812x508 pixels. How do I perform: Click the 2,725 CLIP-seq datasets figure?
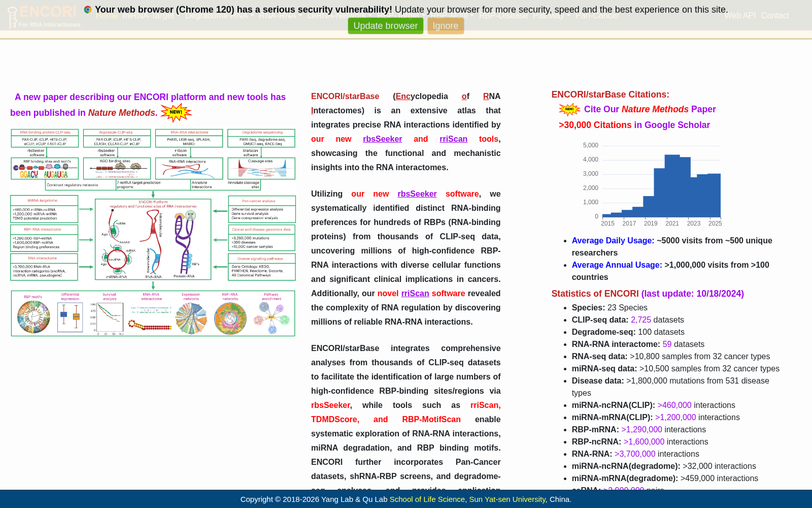[x=641, y=320]
